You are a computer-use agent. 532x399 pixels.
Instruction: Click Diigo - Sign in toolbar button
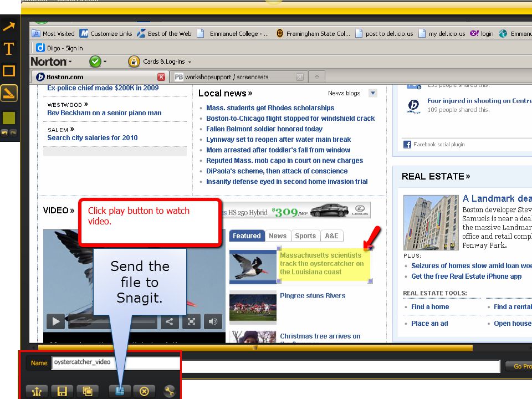point(59,48)
